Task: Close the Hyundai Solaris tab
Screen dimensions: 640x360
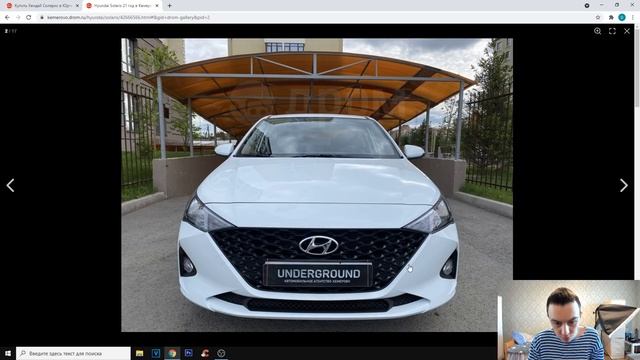Action: tap(157, 6)
